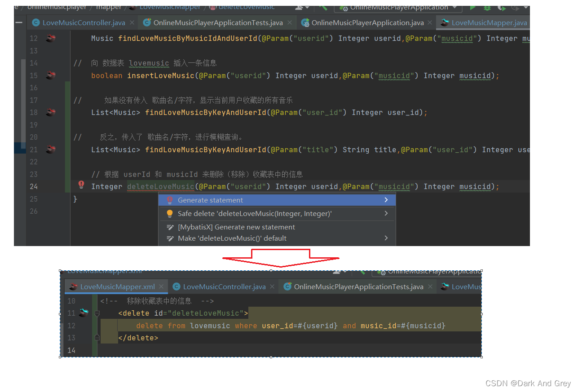Click the pencil icon beside MybatisX entry
This screenshot has height=392, width=578.
click(170, 227)
